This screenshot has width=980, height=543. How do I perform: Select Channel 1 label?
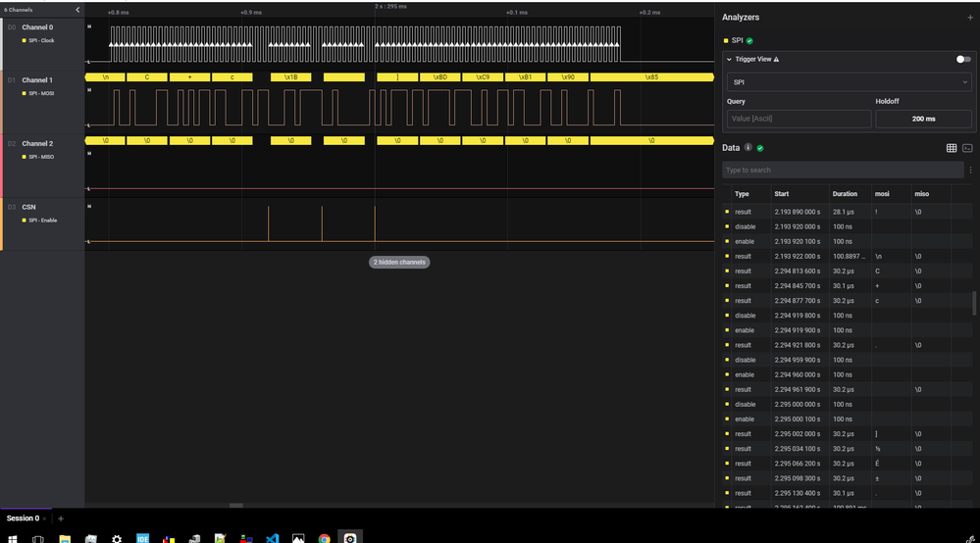(37, 80)
